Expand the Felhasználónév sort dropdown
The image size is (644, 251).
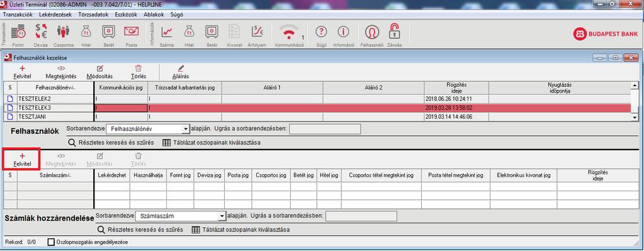click(x=185, y=129)
